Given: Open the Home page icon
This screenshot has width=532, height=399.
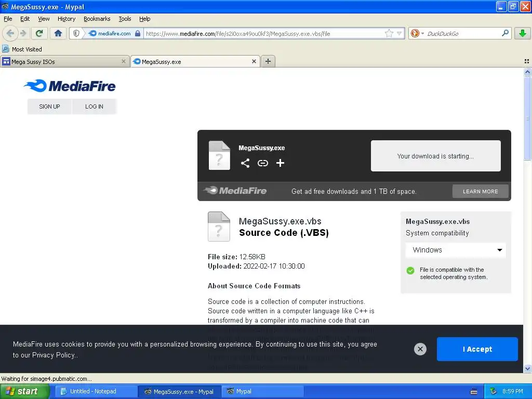Looking at the screenshot, I should [58, 33].
